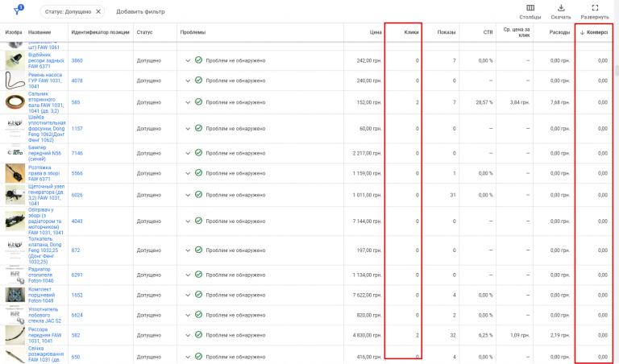Screen dimensions: 619x364
Task: Expand problems chevron for item 1157
Action: [188, 129]
